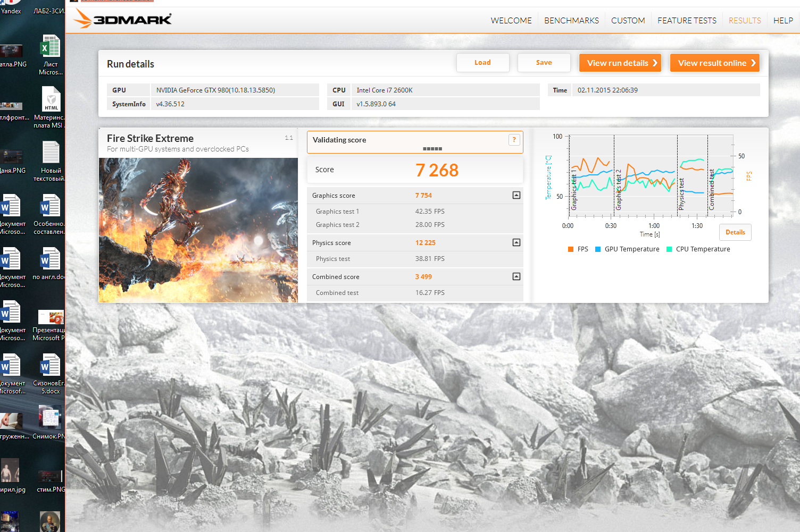The width and height of the screenshot is (800, 532).
Task: Click the run time 02.11.2015 22:06:39
Action: click(607, 90)
